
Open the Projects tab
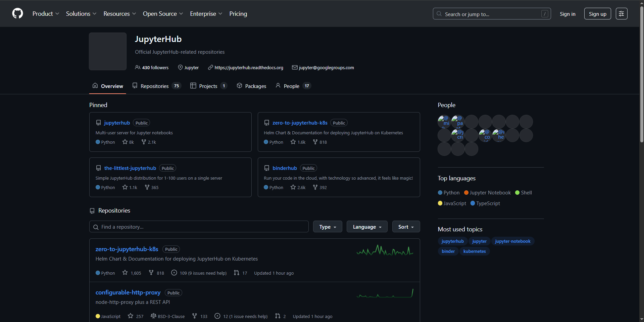pos(208,86)
